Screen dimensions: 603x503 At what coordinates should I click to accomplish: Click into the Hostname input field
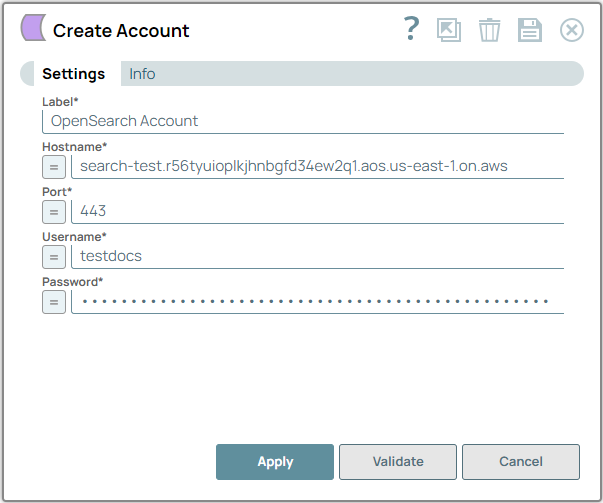[318, 167]
